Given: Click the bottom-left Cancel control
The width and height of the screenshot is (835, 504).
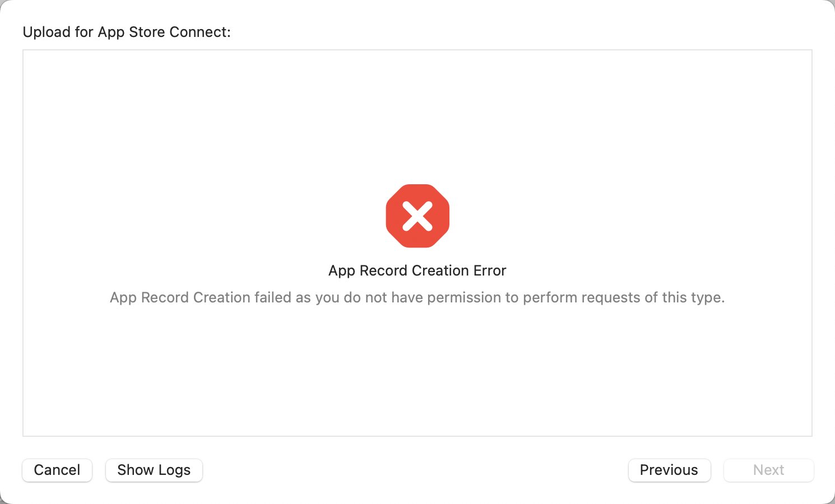Looking at the screenshot, I should [x=57, y=470].
